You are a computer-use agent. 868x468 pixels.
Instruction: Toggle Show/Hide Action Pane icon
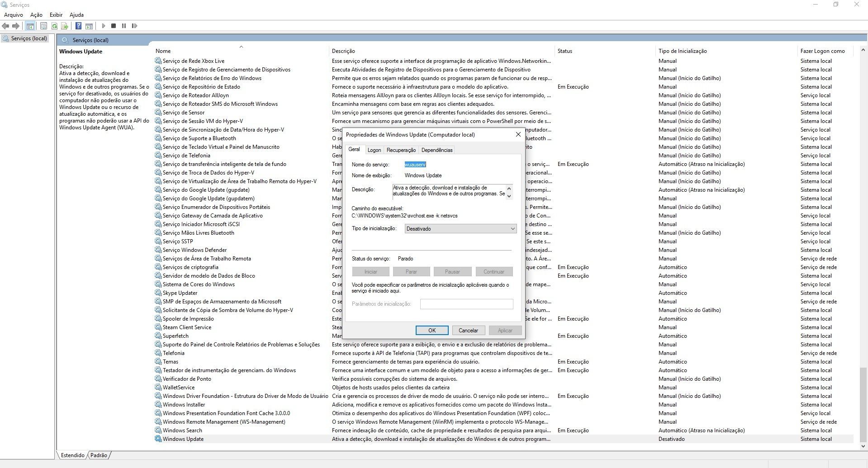(x=89, y=26)
